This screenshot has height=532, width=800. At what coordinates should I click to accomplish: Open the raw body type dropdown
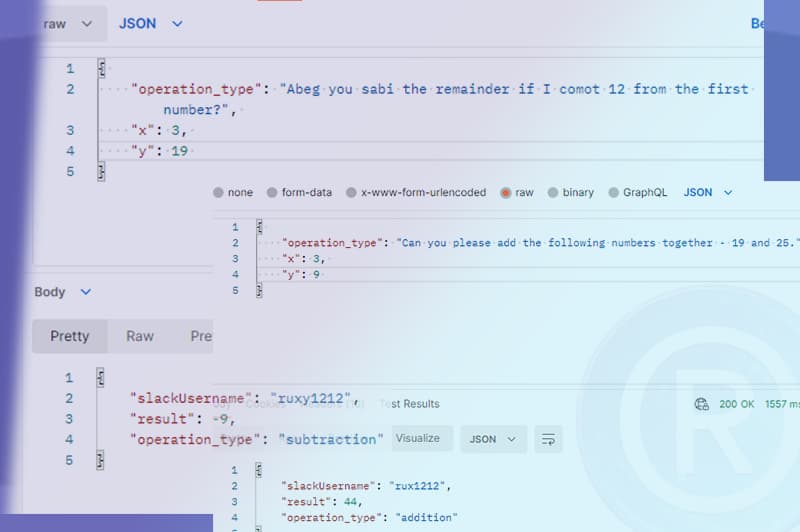click(69, 24)
